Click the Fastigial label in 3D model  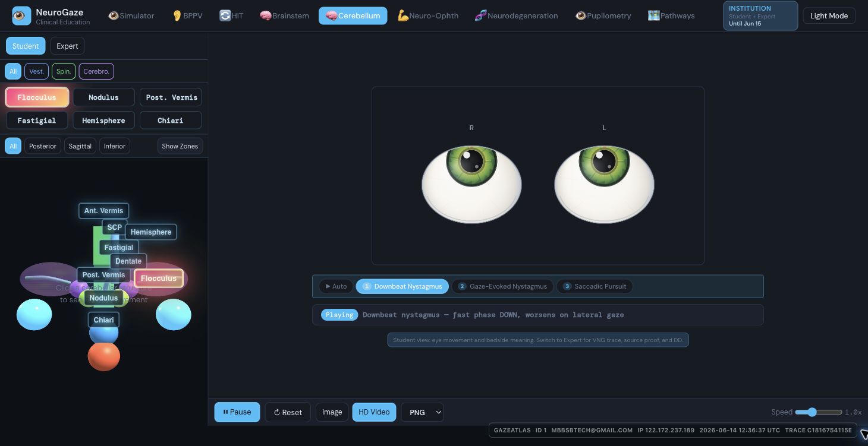pos(119,248)
